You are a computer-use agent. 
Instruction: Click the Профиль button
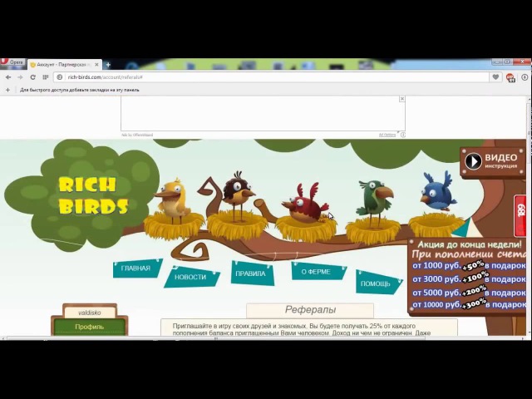click(90, 327)
